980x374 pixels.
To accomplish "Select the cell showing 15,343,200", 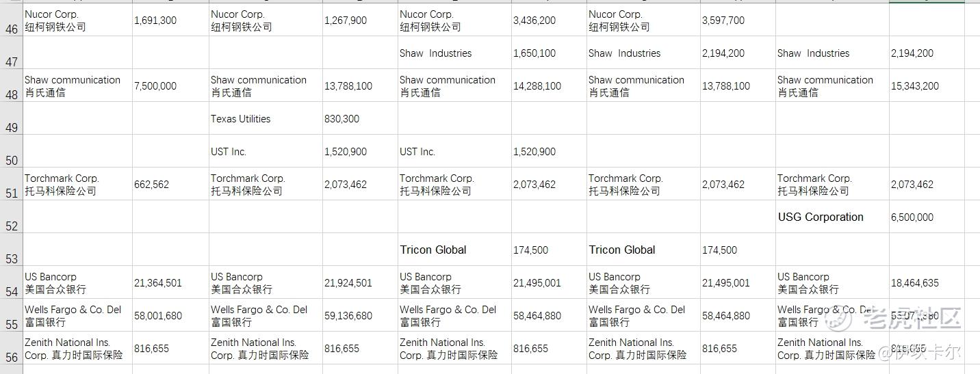I will click(926, 86).
